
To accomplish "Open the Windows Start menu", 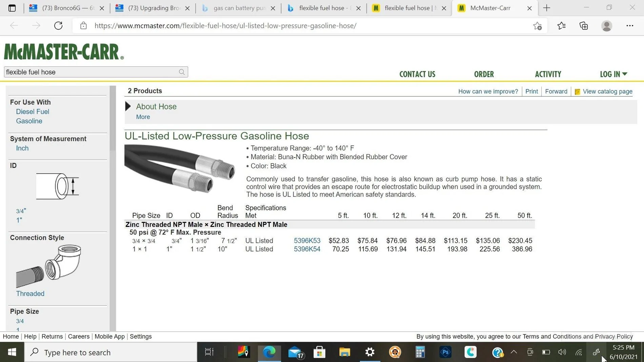I will coord(12,352).
